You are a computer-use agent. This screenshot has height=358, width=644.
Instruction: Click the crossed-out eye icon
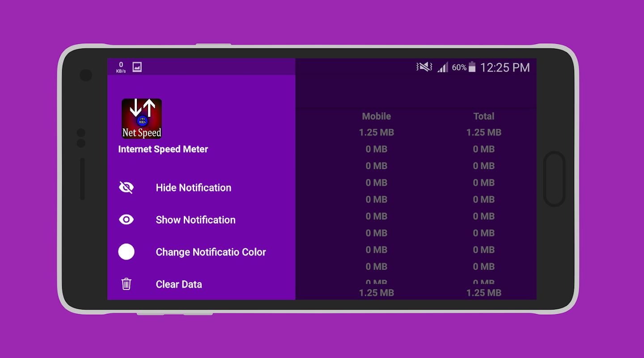pos(126,188)
